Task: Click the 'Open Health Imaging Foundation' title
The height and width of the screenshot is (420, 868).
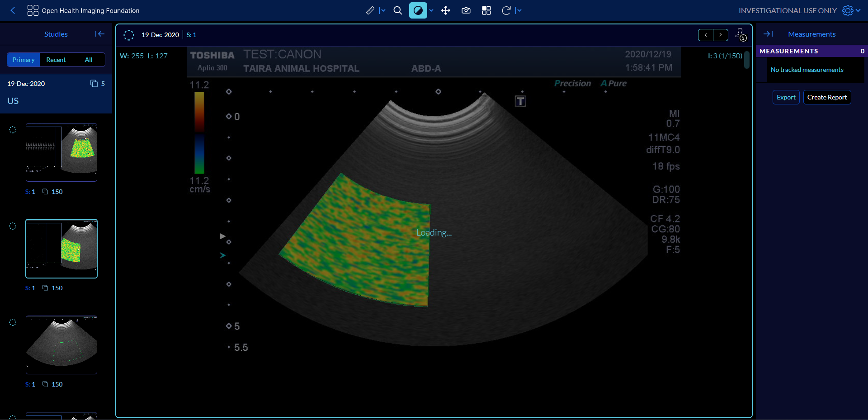Action: 90,10
